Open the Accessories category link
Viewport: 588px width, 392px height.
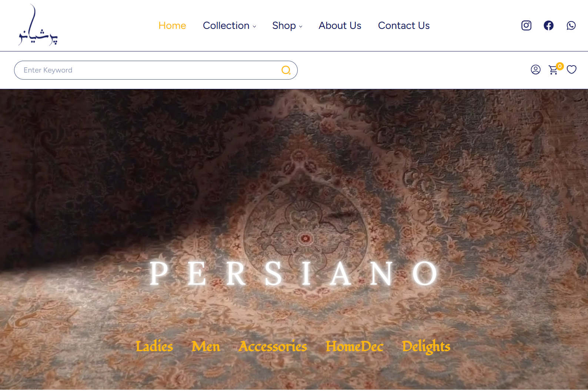tap(273, 346)
